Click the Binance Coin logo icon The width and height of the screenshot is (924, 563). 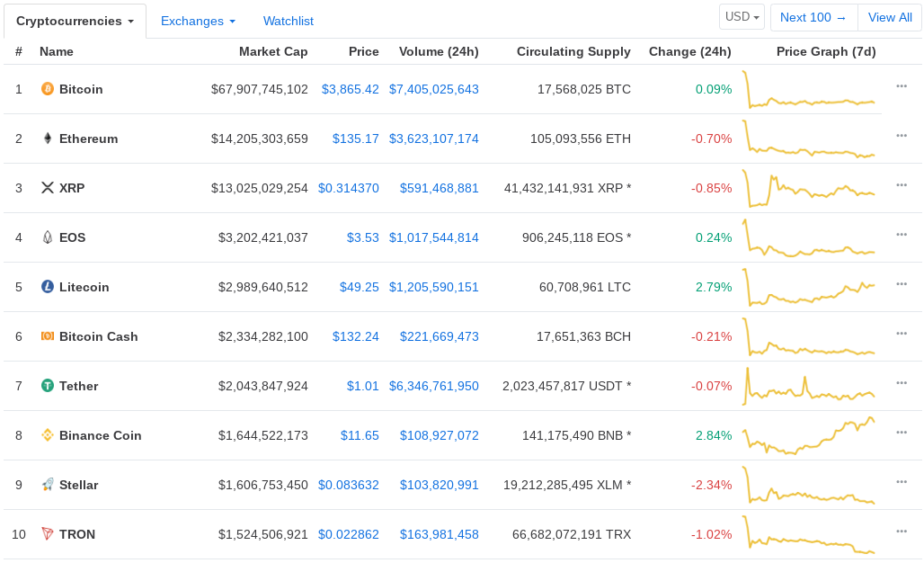click(47, 435)
